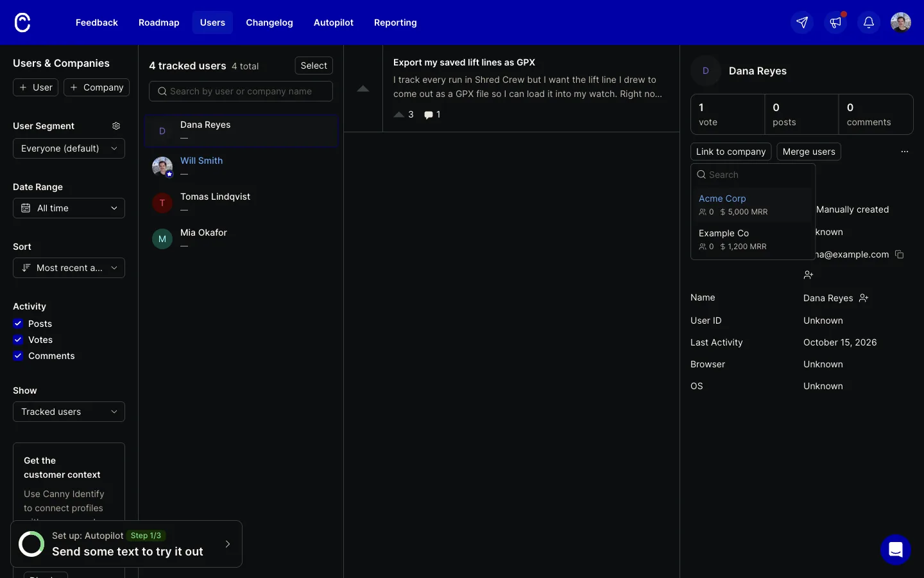
Task: Expand the Autopilot setup step chevron
Action: click(x=228, y=544)
